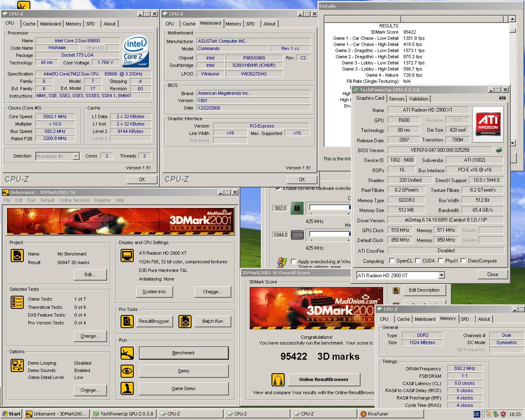Switch to SPD tab in Memory CPU-Z window
The width and height of the screenshot is (525, 420).
pyautogui.click(x=465, y=319)
